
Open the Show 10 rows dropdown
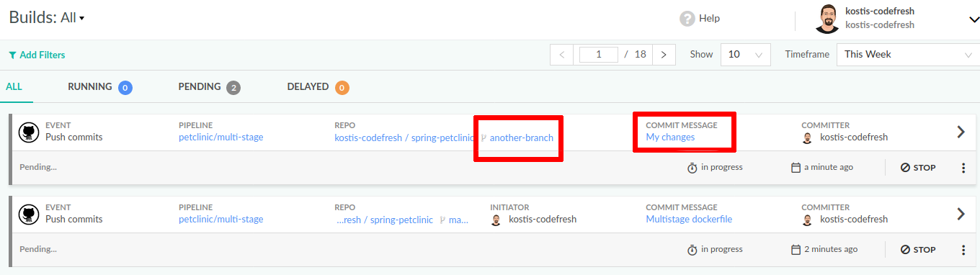tap(745, 54)
